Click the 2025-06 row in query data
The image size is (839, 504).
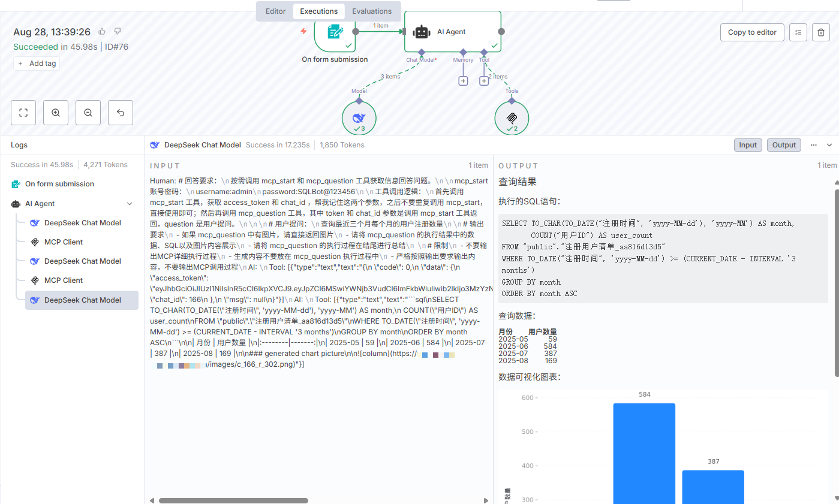[x=528, y=346]
